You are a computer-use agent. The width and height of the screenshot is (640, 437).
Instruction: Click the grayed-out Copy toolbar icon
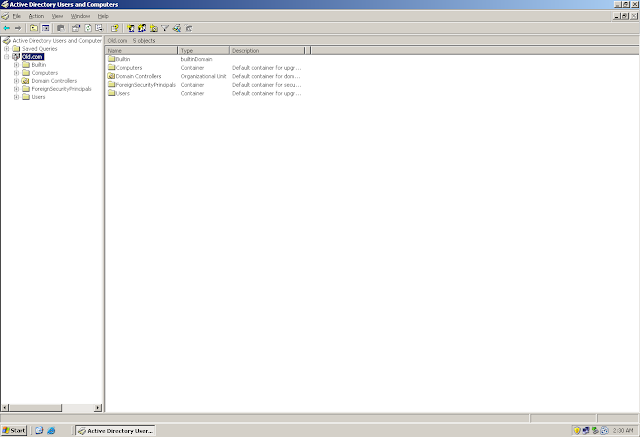60,28
